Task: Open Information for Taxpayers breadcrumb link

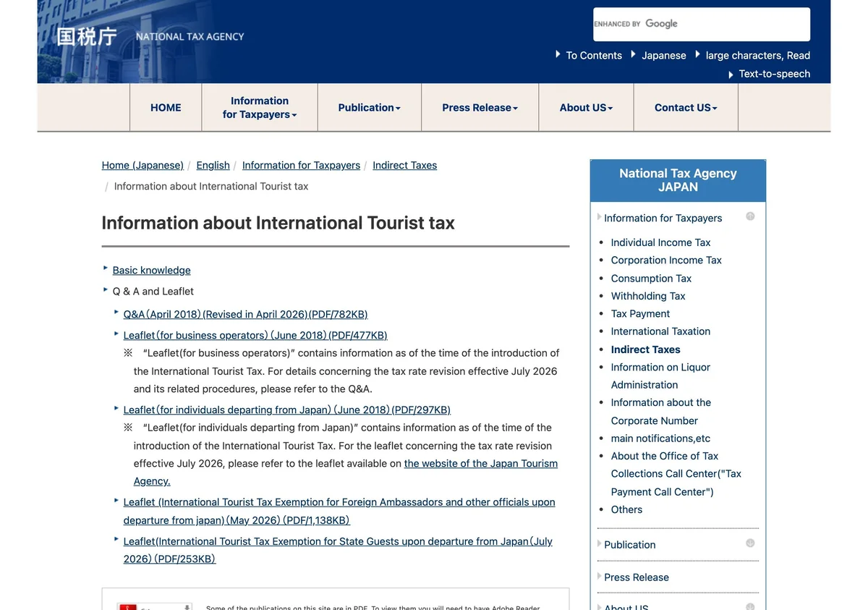Action: (x=301, y=165)
